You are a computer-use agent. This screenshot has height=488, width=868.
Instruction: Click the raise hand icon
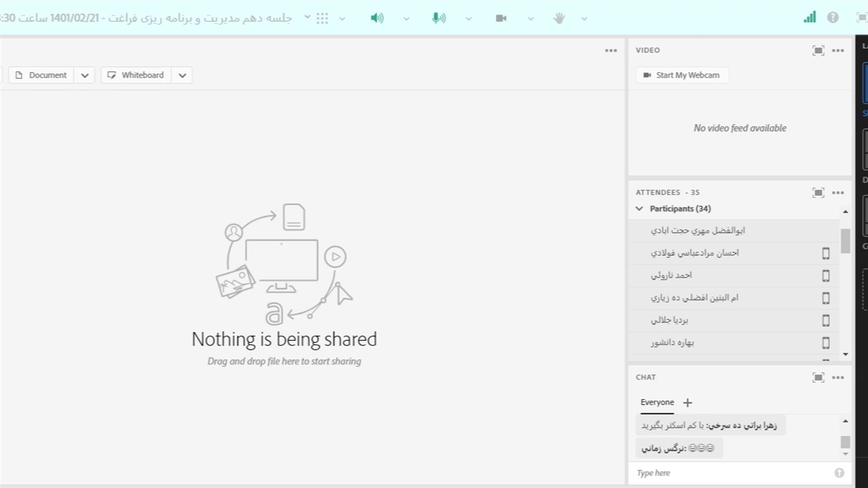coord(559,18)
